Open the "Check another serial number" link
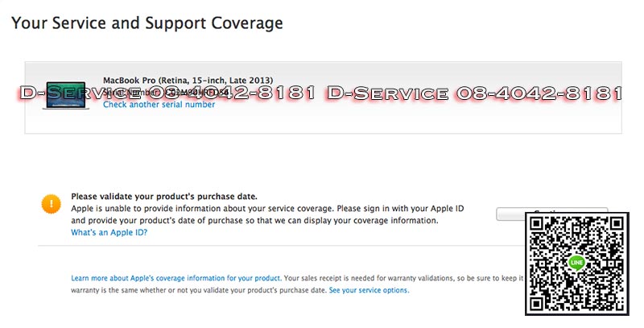Image resolution: width=644 pixels, height=328 pixels. (x=159, y=105)
